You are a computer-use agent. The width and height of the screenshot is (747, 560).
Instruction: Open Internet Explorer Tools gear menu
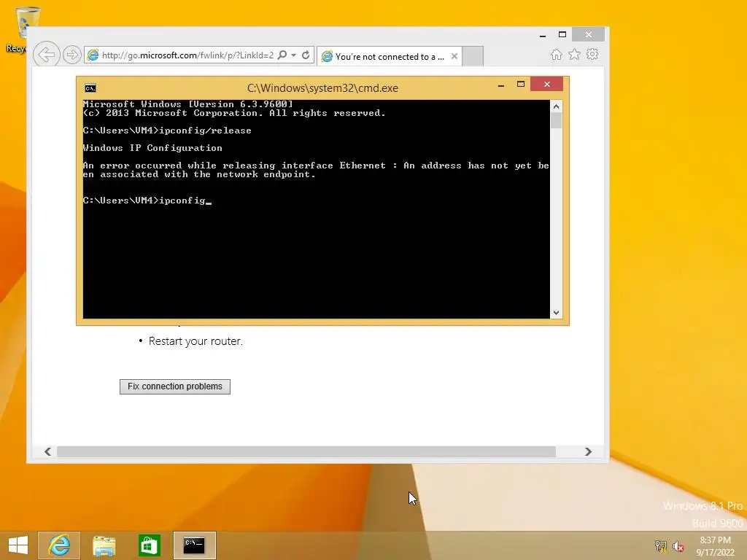coord(592,54)
